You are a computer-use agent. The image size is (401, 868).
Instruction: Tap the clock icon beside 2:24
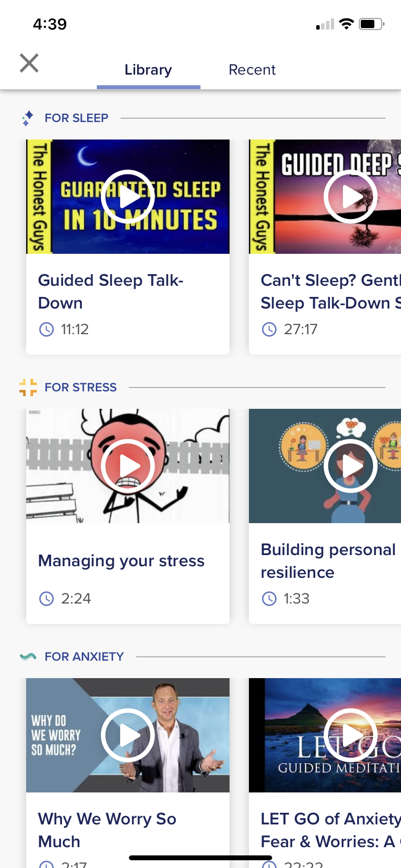(x=46, y=599)
